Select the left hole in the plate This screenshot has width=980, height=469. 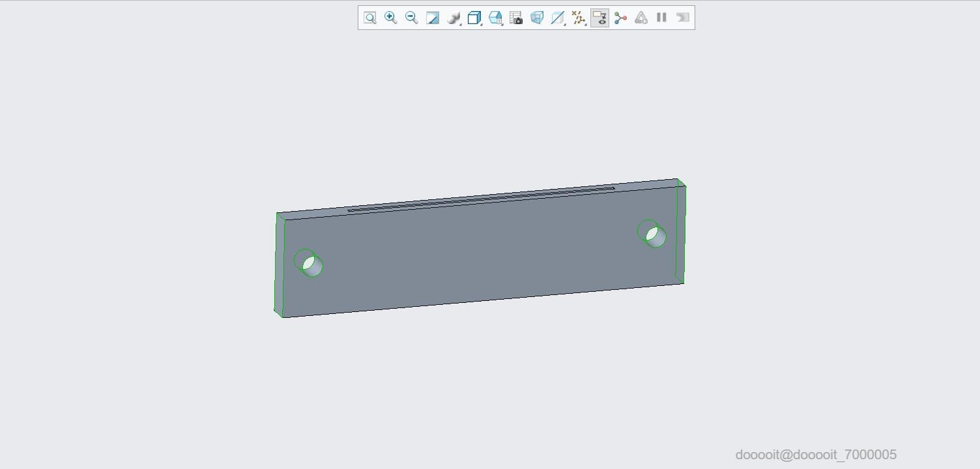point(309,263)
